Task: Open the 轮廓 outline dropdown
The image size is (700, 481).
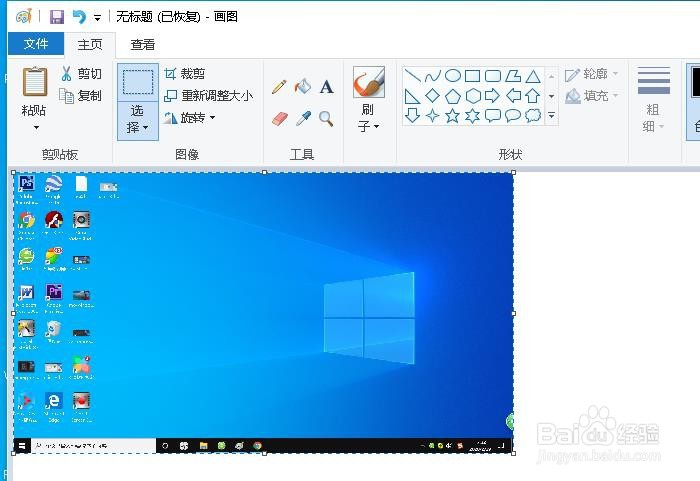Action: click(x=592, y=75)
